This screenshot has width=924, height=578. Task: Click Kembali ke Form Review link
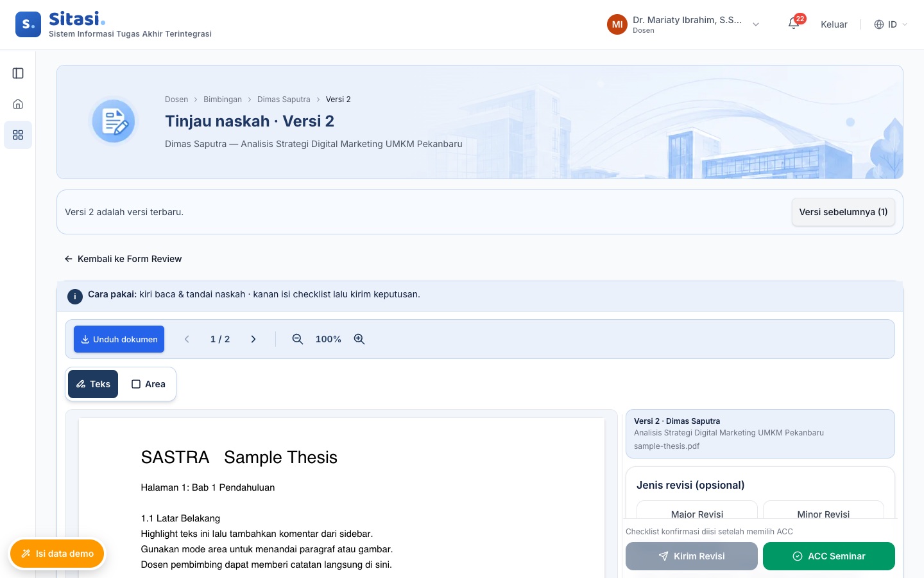123,259
